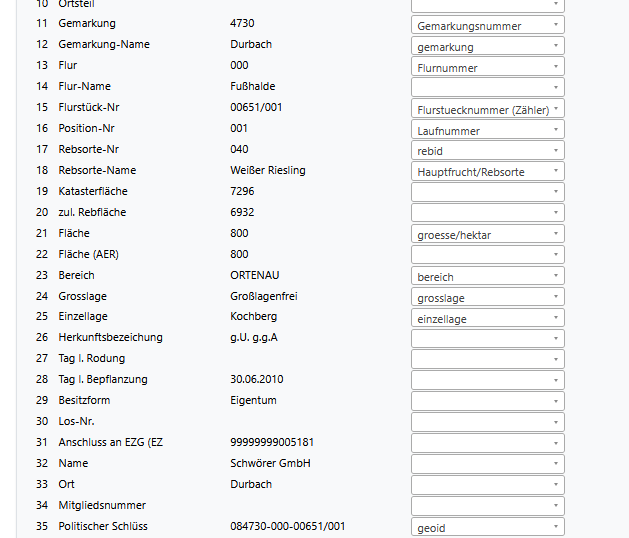The height and width of the screenshot is (538, 629).
Task: Open the empty dropdown for Mitgliedsnummer row
Action: [x=487, y=506]
